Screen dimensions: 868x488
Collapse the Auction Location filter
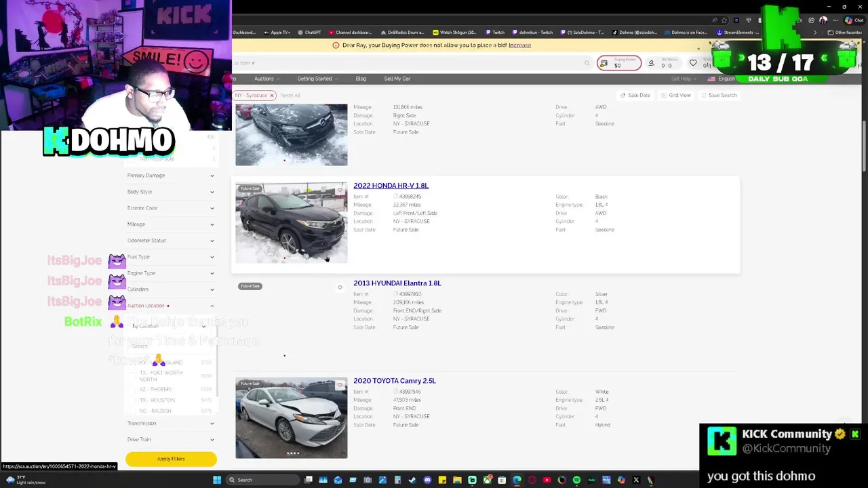(171, 306)
